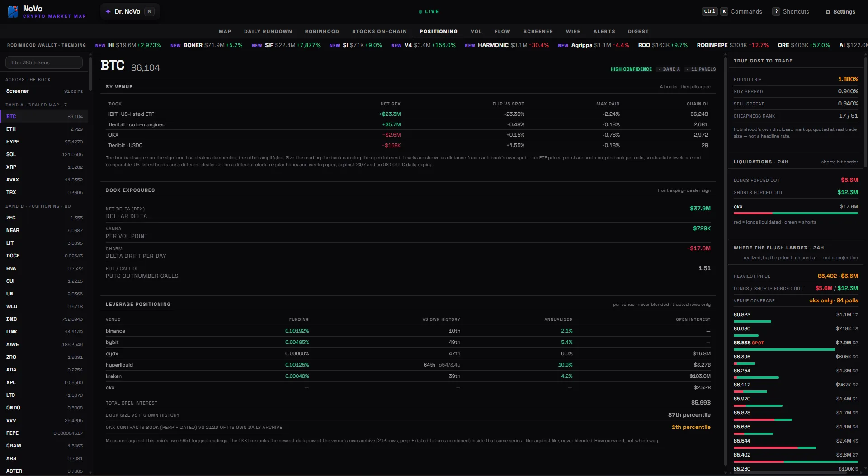The image size is (868, 476).
Task: Go to the ALERTS tab
Action: tap(604, 31)
